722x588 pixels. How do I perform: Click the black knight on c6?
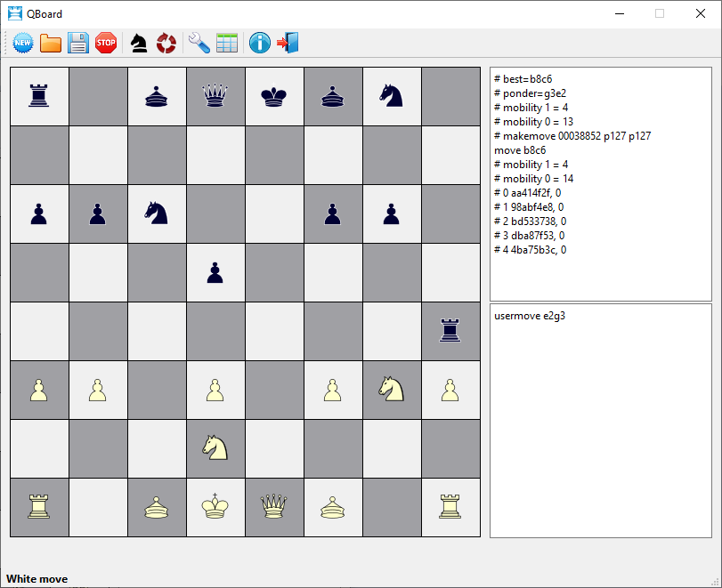tap(157, 213)
